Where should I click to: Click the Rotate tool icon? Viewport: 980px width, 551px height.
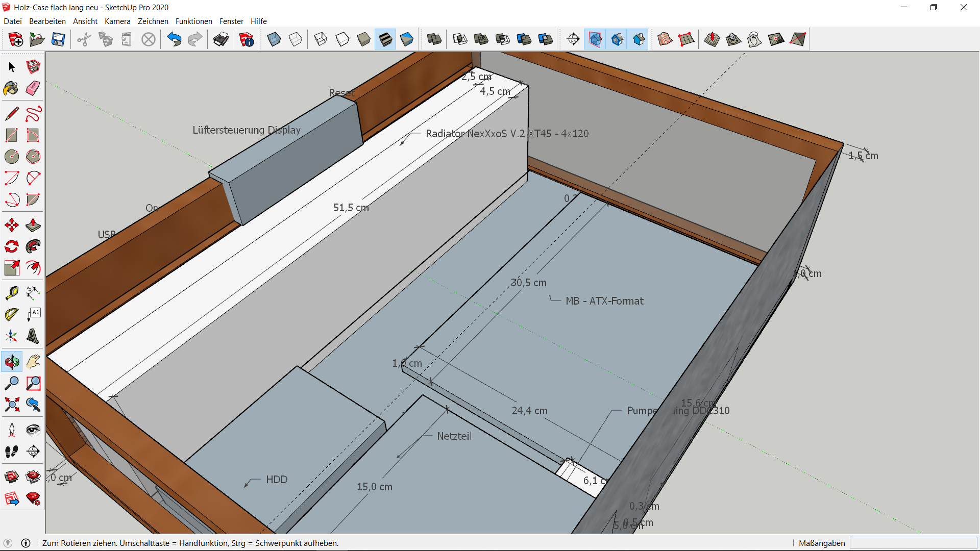pos(11,247)
